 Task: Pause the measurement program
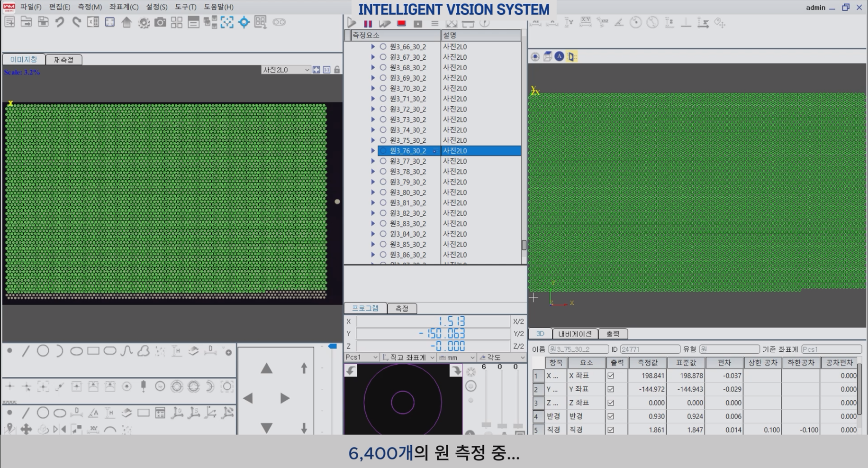(368, 24)
